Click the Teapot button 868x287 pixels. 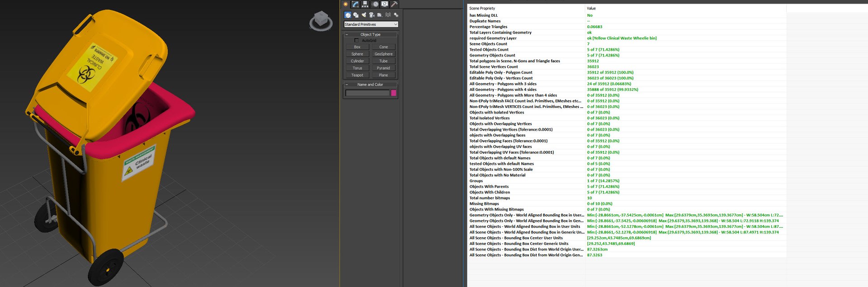357,75
